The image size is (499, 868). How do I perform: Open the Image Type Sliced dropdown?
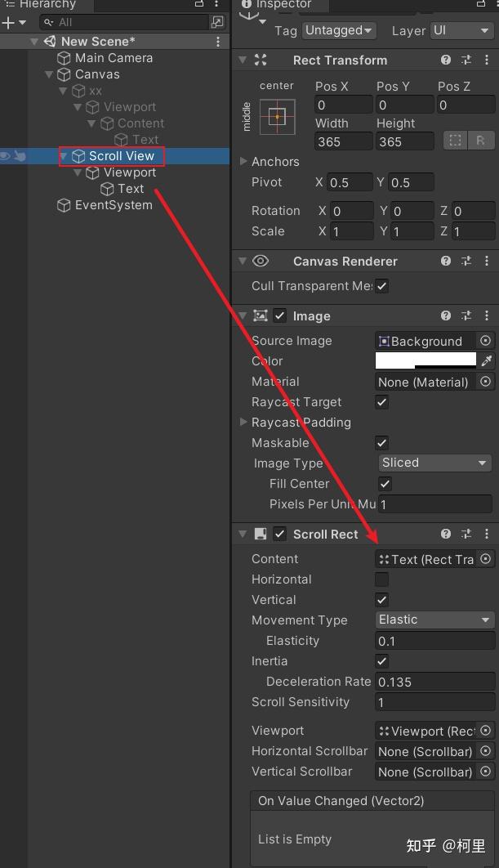[x=434, y=463]
